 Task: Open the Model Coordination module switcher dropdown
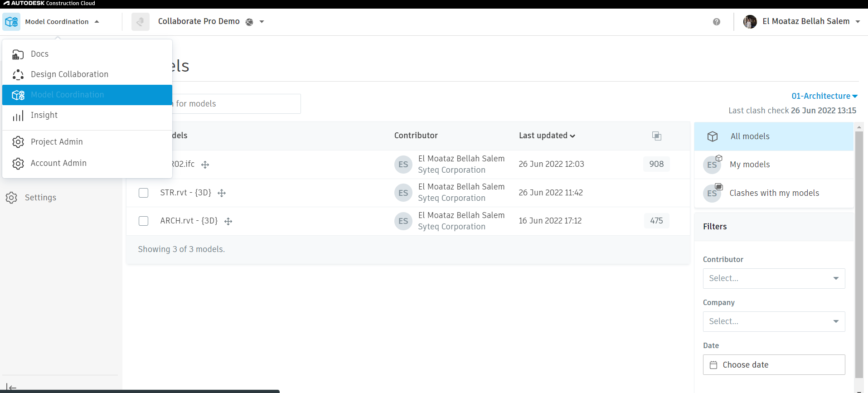pos(62,22)
